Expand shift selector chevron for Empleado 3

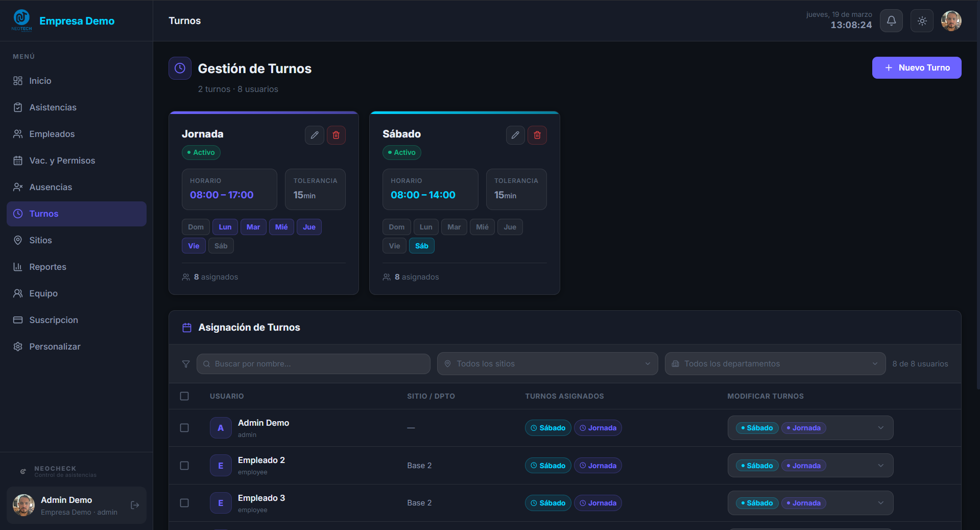tap(880, 503)
